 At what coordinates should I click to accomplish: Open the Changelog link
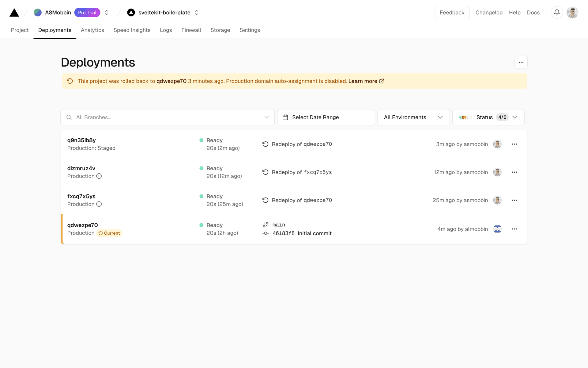(489, 13)
